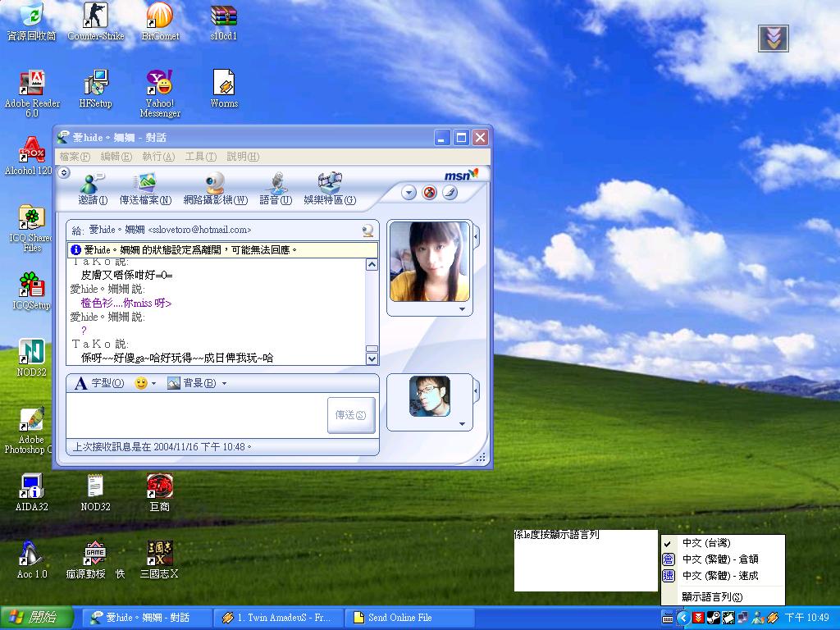Select the NOD32 text document icon
The width and height of the screenshot is (840, 630).
(x=95, y=493)
